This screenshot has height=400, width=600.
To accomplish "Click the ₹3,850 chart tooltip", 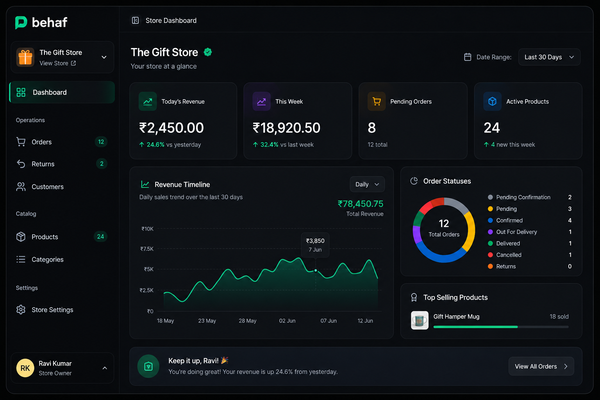I will tap(315, 245).
